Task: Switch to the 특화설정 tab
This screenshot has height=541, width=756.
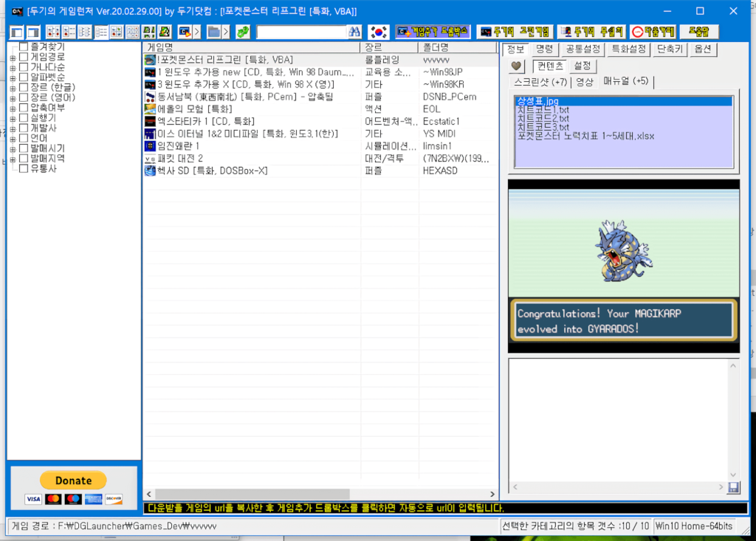Action: (x=628, y=49)
